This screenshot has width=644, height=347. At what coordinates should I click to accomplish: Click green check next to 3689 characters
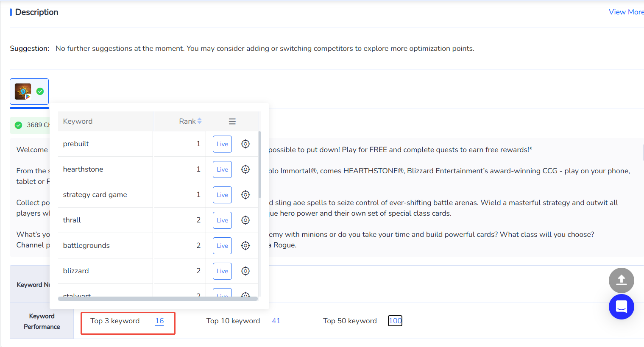(x=19, y=125)
